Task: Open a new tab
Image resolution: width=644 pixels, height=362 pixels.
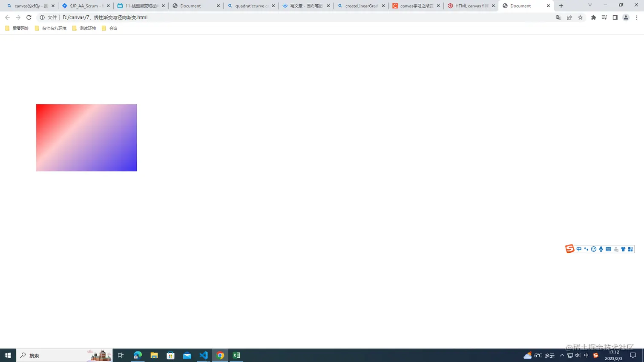Action: click(561, 6)
